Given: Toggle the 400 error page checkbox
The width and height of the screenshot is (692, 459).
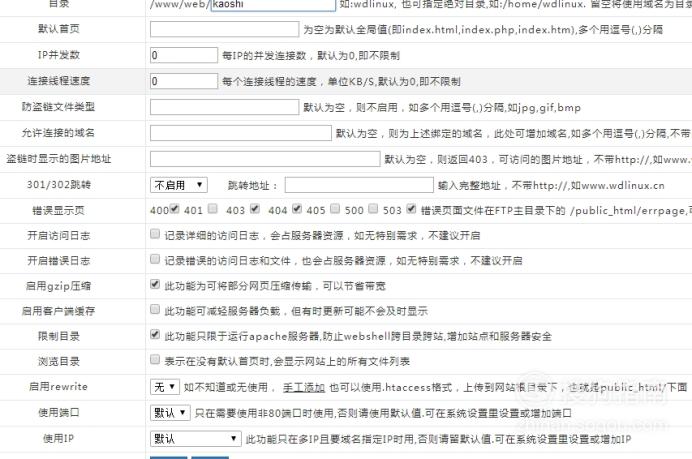Looking at the screenshot, I should (175, 209).
